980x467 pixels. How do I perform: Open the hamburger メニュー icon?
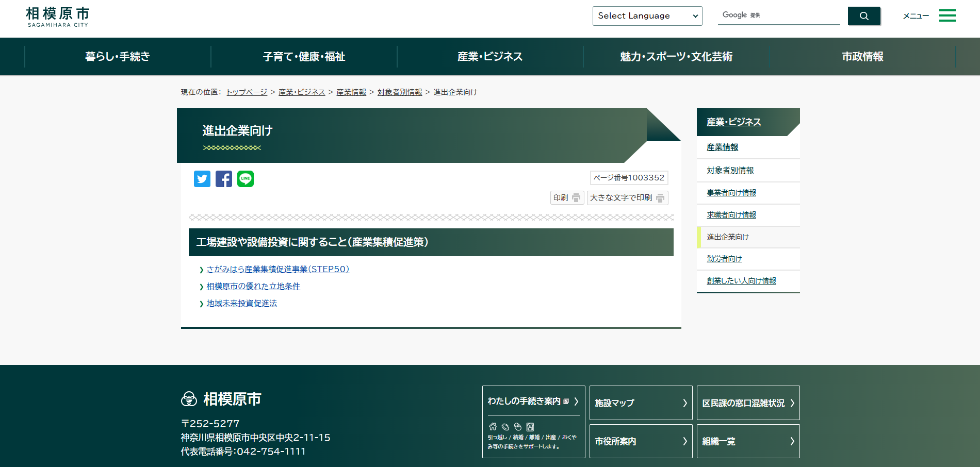pyautogui.click(x=947, y=15)
